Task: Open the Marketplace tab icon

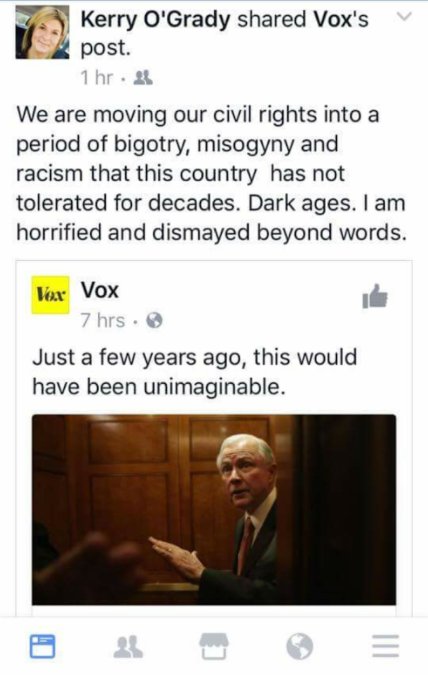Action: pos(214,646)
